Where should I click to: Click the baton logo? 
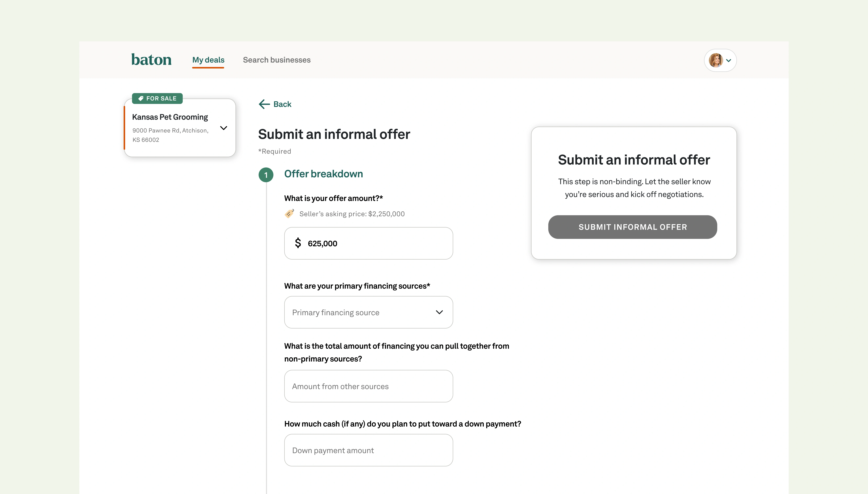tap(151, 60)
